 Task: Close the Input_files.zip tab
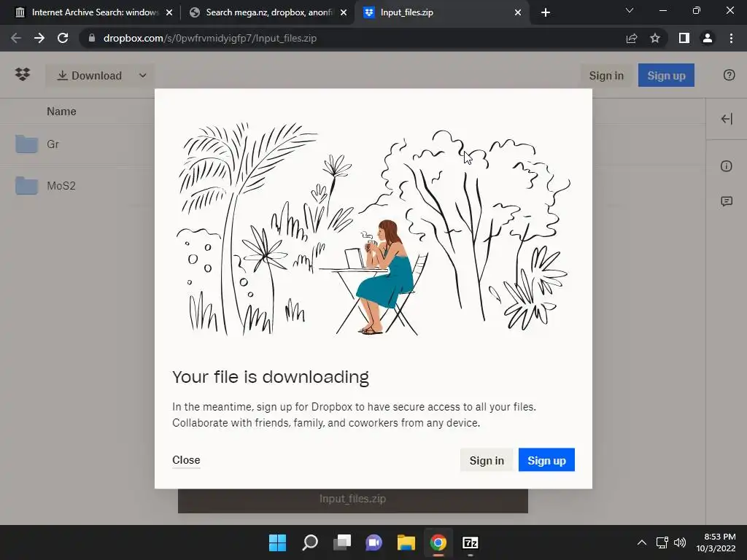click(518, 12)
